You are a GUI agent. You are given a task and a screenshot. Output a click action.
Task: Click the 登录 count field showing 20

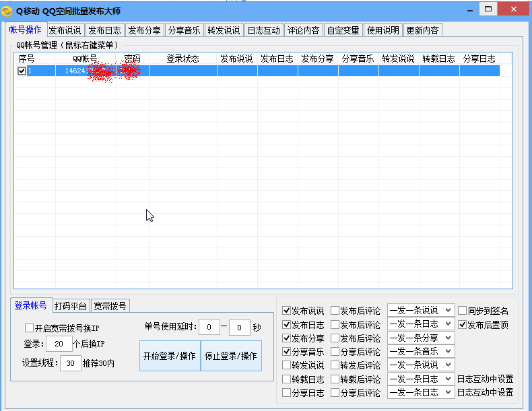pyautogui.click(x=59, y=344)
